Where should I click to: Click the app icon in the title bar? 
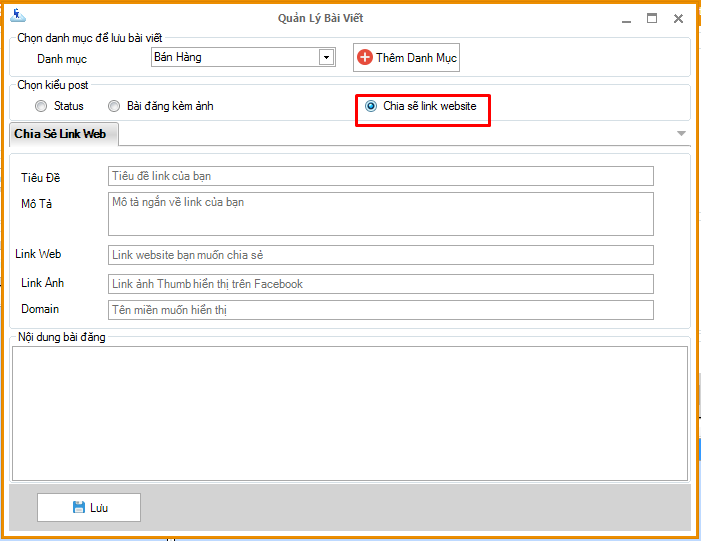pyautogui.click(x=18, y=16)
